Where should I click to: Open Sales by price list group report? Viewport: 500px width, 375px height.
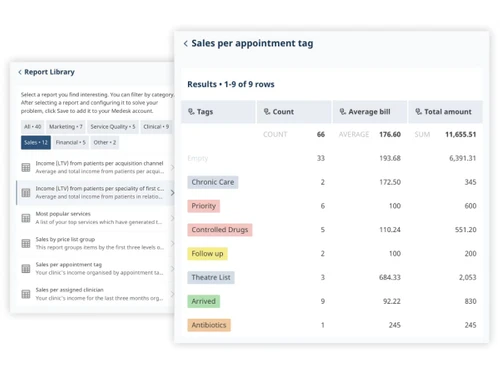click(95, 243)
